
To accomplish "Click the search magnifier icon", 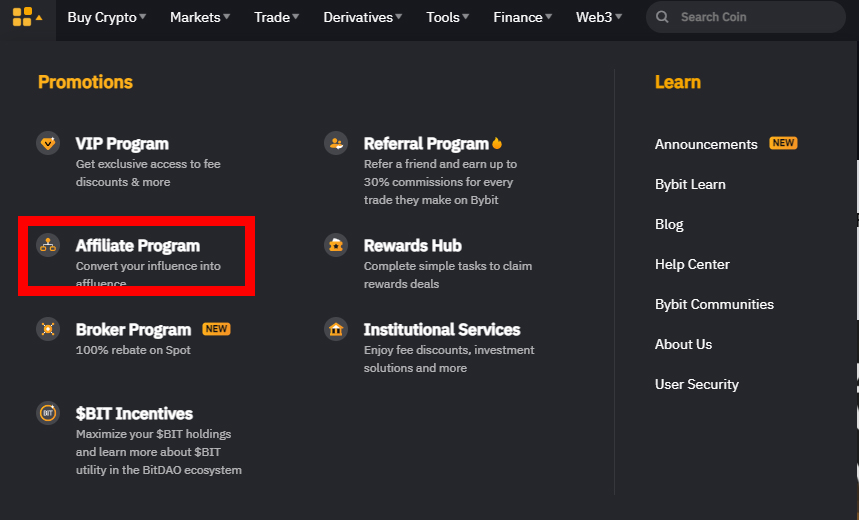I will pyautogui.click(x=662, y=17).
